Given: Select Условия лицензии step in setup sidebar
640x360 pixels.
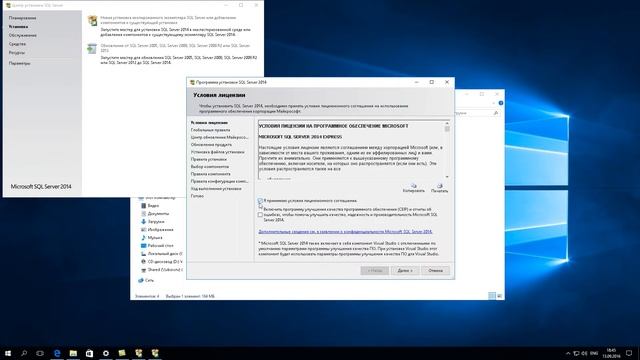Looking at the screenshot, I should click(209, 122).
